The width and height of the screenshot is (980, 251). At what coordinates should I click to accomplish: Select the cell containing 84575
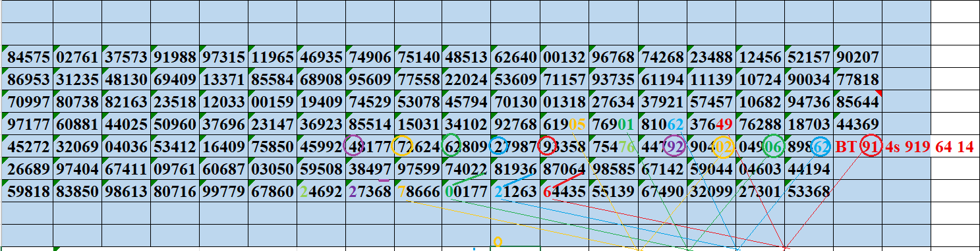[28, 57]
